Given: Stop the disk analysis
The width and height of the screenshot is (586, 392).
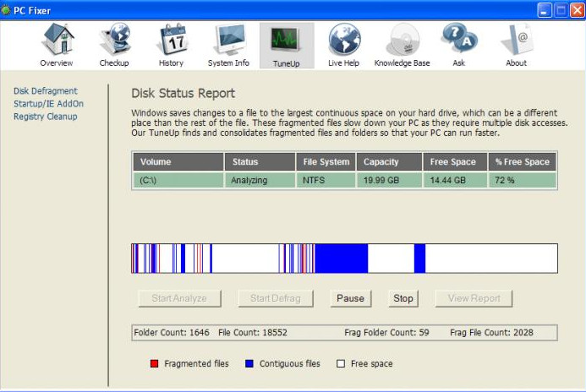Looking at the screenshot, I should pos(403,298).
